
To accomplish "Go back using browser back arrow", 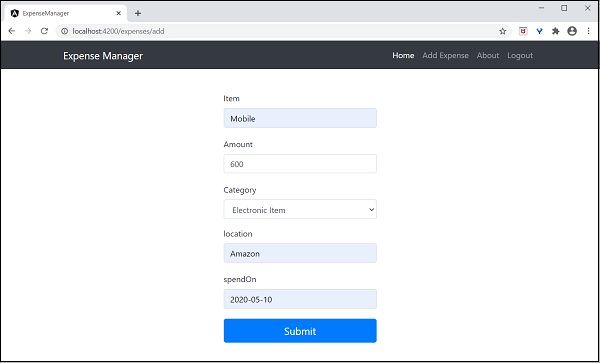I will pos(11,31).
